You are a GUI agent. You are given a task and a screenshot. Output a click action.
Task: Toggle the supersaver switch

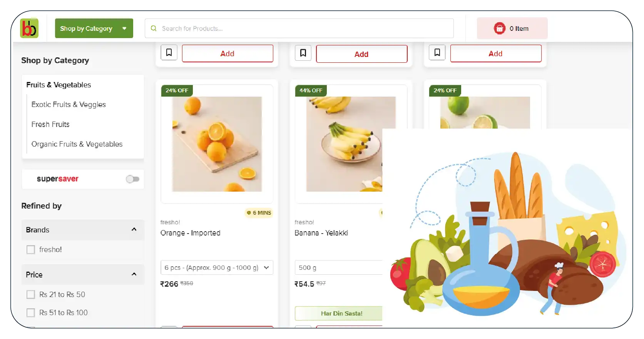coord(132,179)
